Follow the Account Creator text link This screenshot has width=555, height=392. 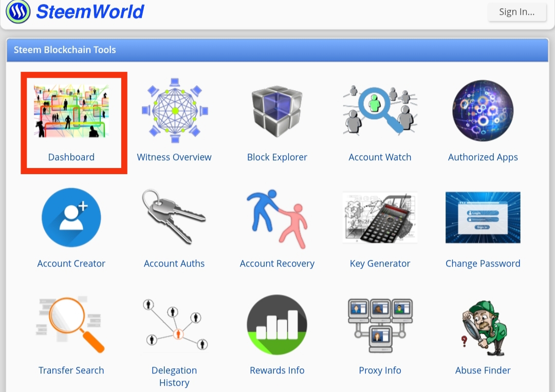click(x=71, y=264)
